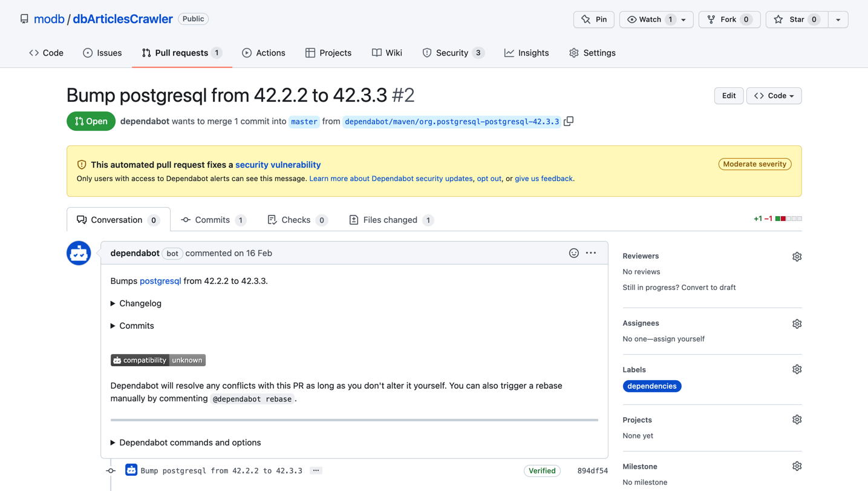The width and height of the screenshot is (868, 491).
Task: Open the security vulnerability link
Action: pyautogui.click(x=278, y=165)
